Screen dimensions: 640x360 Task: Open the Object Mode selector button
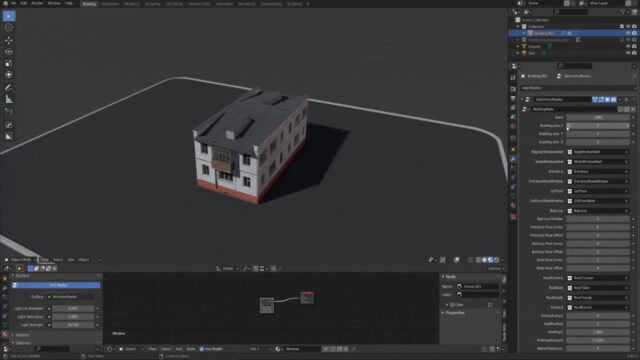(21, 260)
